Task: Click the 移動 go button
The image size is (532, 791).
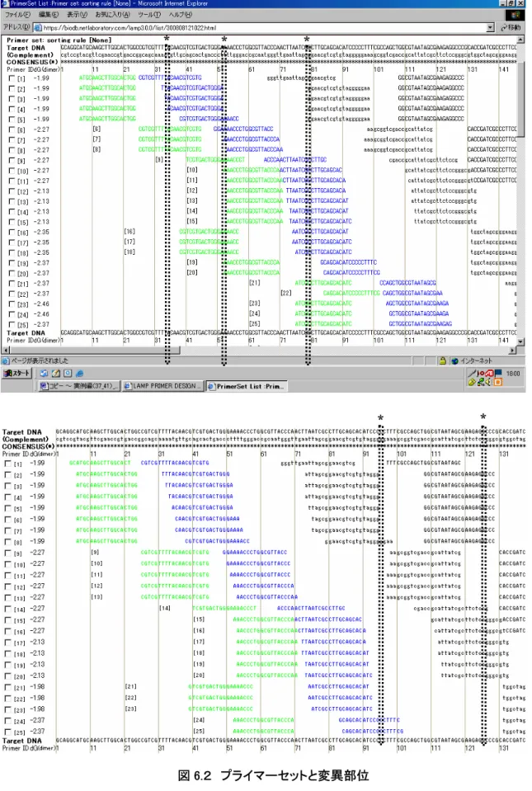Action: pyautogui.click(x=511, y=28)
